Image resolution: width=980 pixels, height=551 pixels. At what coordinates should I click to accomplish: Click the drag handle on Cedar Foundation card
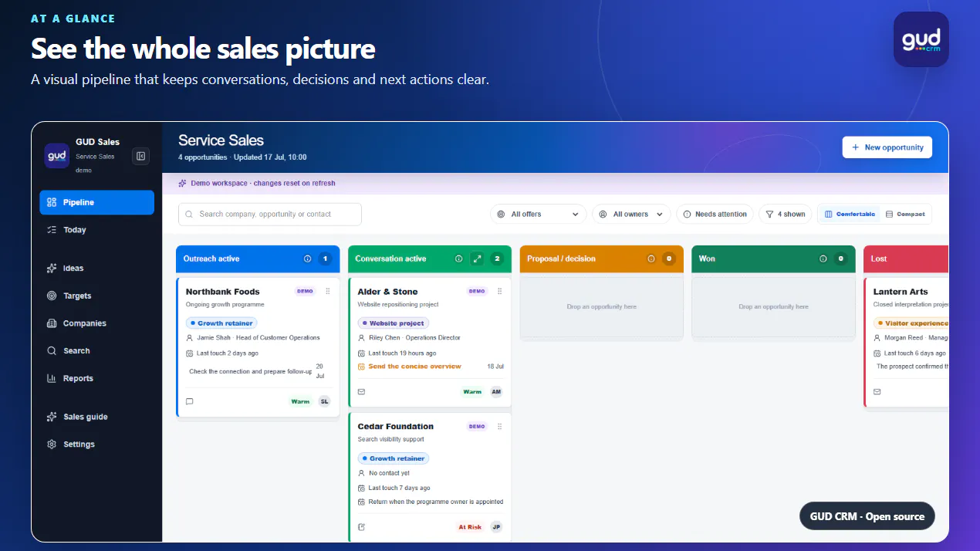pyautogui.click(x=500, y=426)
